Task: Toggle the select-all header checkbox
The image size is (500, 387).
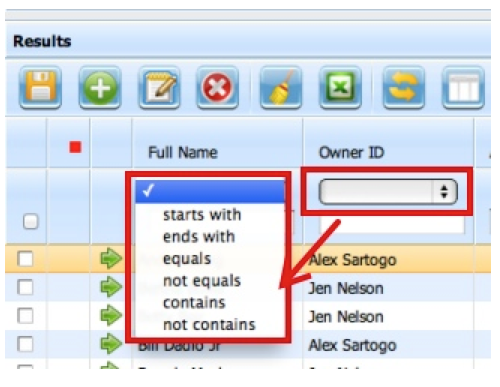Action: [x=31, y=222]
